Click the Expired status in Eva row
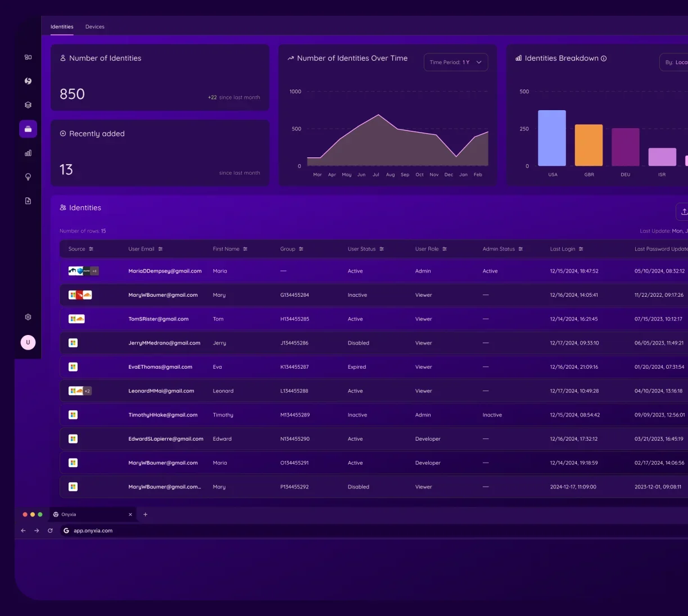The image size is (688, 616). pyautogui.click(x=357, y=367)
